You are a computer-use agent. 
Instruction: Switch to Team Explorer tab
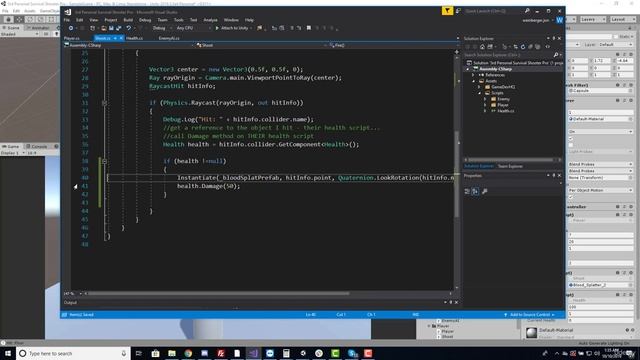click(x=510, y=166)
